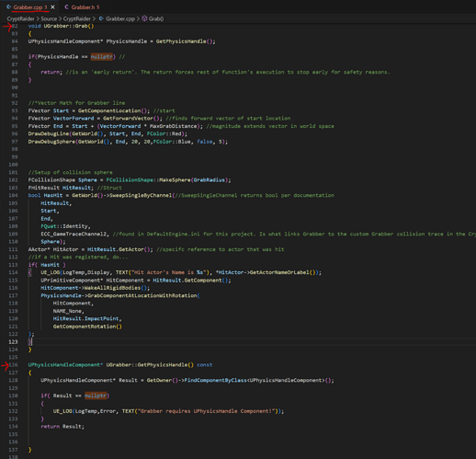
Task: Click FColor::Blue in DrawDebugSphere call
Action: 172,142
